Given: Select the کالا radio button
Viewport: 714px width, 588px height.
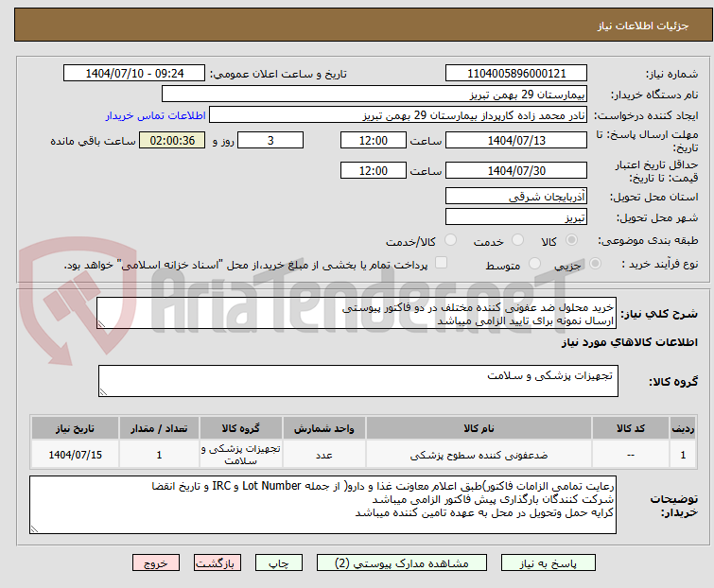Looking at the screenshot, I should pyautogui.click(x=571, y=240).
